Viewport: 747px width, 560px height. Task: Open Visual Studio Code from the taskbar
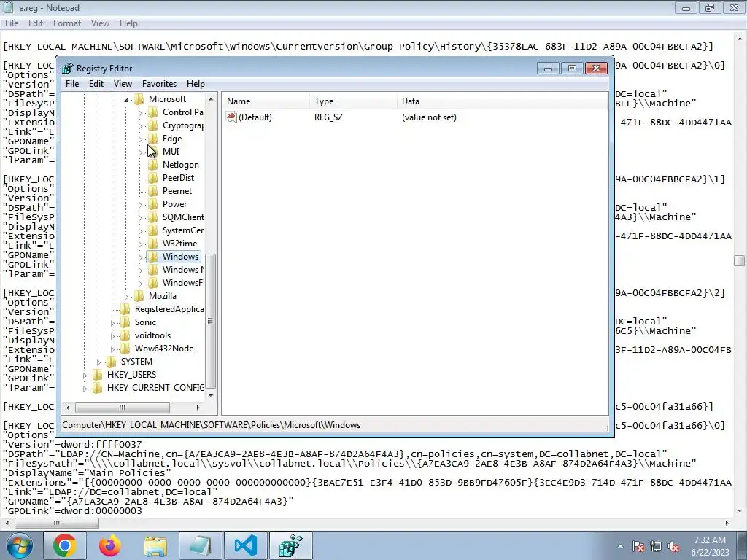(246, 545)
